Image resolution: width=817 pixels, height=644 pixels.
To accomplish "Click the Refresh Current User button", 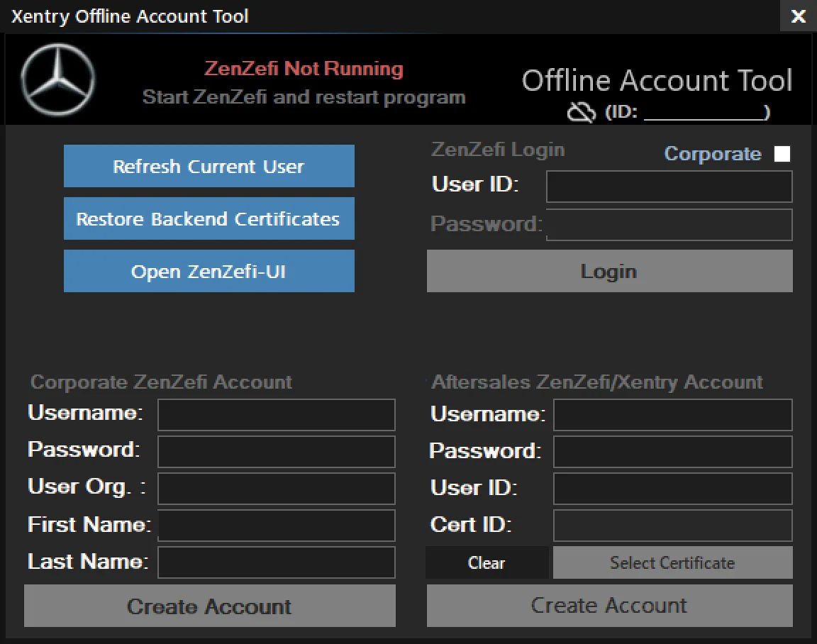I will click(x=209, y=166).
